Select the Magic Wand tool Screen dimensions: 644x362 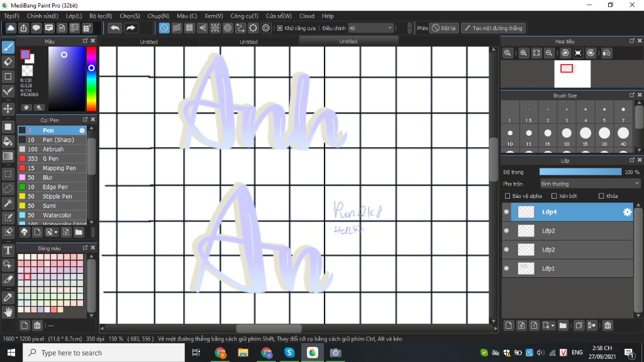point(8,203)
